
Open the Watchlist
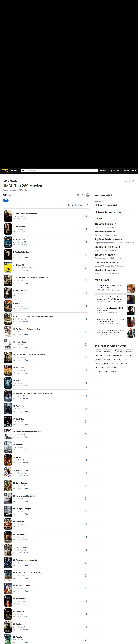pos(116,171)
